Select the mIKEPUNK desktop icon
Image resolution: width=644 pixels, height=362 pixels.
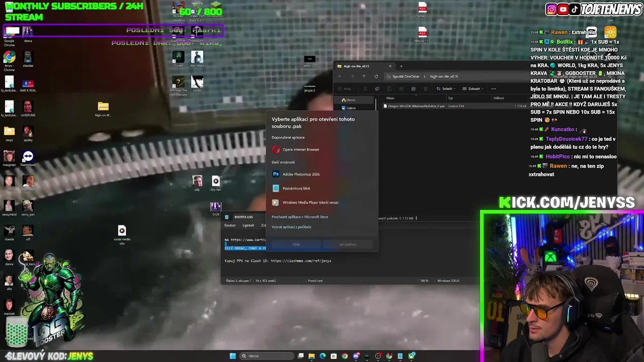[28, 109]
